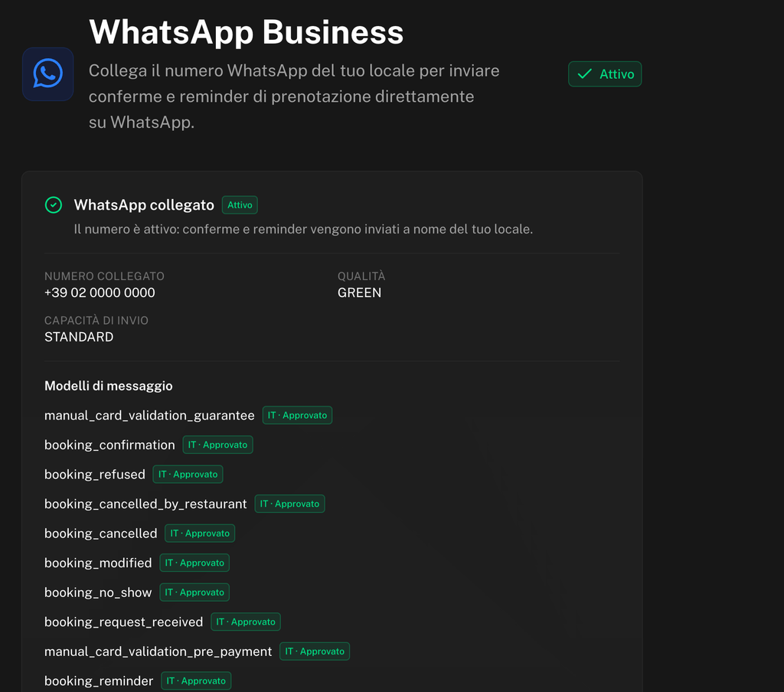Image resolution: width=784 pixels, height=692 pixels.
Task: Click the WhatsApp collegato title
Action: click(144, 205)
